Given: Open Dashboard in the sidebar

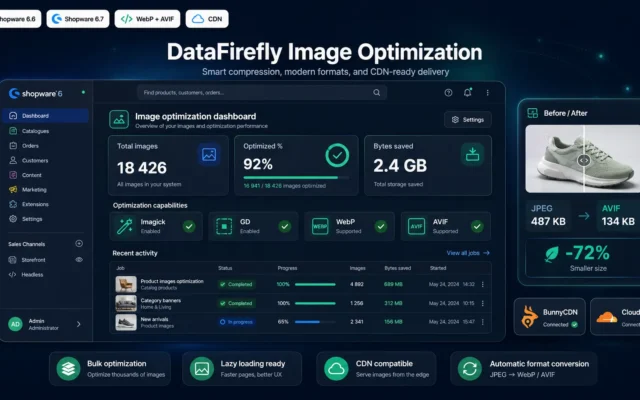Looking at the screenshot, I should [45, 116].
